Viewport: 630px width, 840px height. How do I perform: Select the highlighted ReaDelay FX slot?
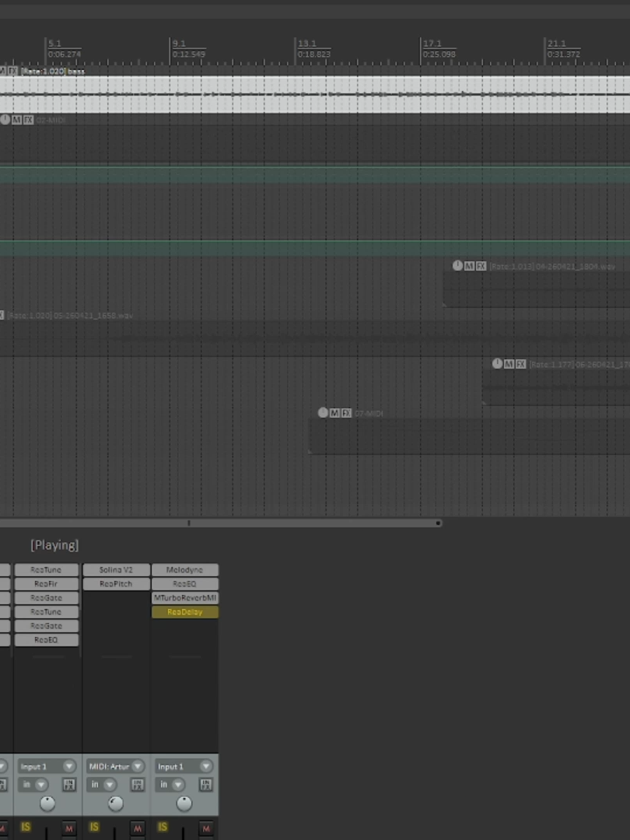(185, 612)
